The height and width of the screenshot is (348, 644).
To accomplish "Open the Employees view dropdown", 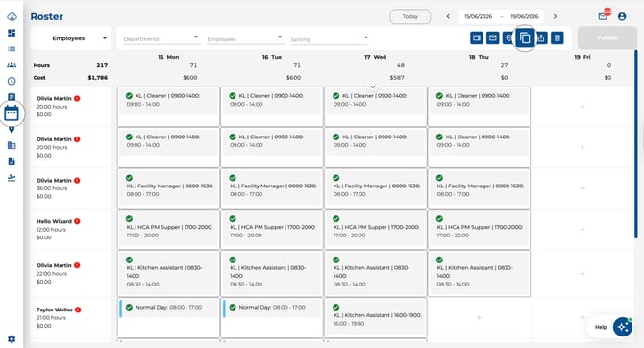I will click(x=70, y=38).
